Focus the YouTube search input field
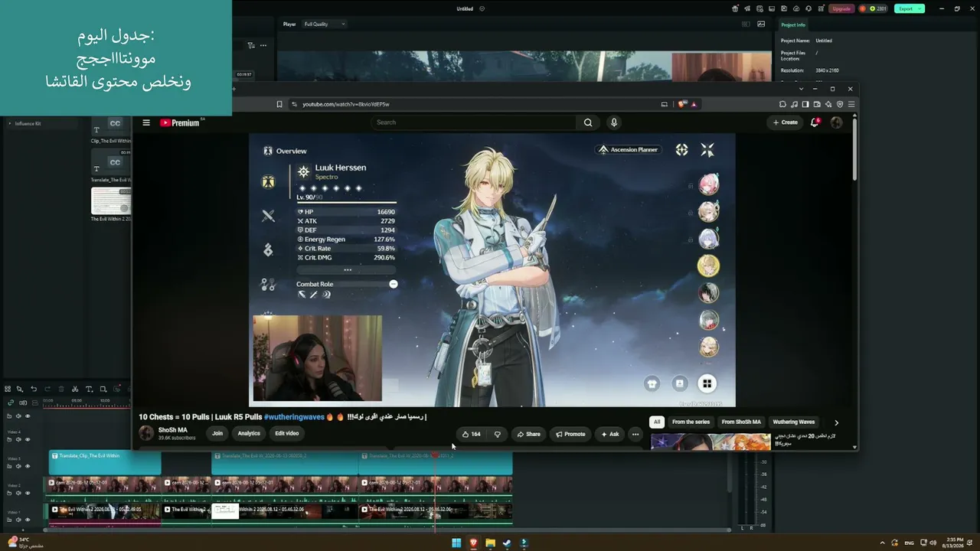The image size is (980, 551). [x=474, y=122]
